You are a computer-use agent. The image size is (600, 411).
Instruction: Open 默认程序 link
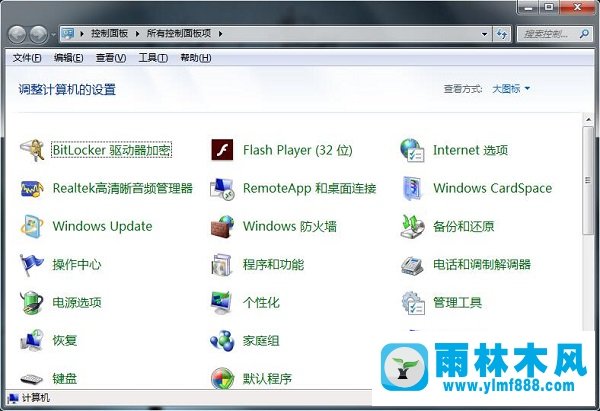(x=267, y=378)
